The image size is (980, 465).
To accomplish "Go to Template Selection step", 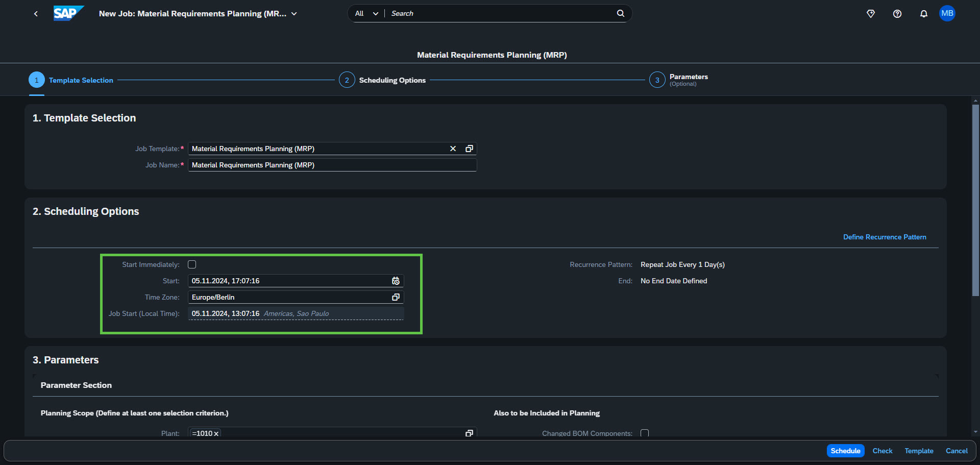I will 71,80.
